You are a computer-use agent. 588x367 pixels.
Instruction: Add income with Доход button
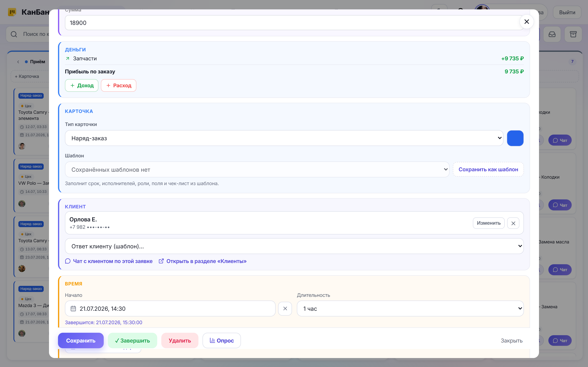(x=82, y=85)
